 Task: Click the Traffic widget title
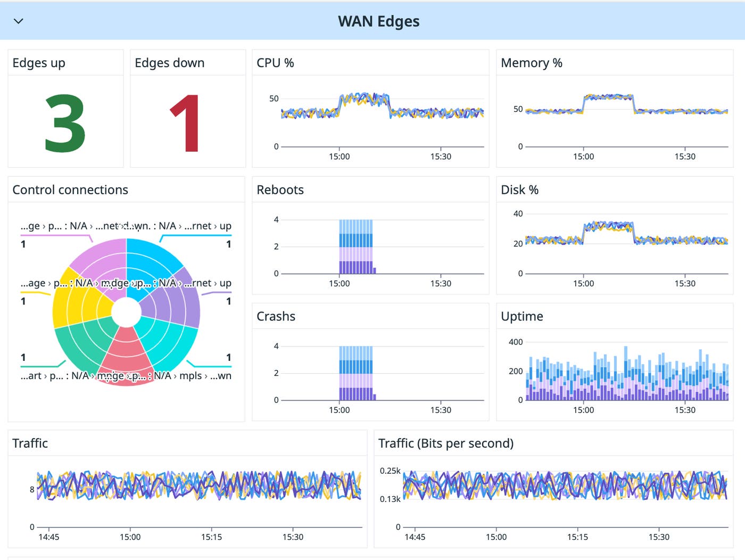30,443
